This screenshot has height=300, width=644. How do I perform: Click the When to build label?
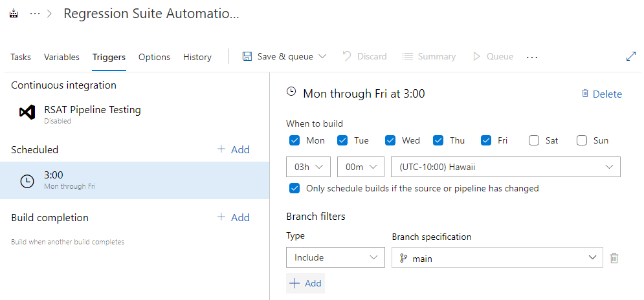pos(315,123)
